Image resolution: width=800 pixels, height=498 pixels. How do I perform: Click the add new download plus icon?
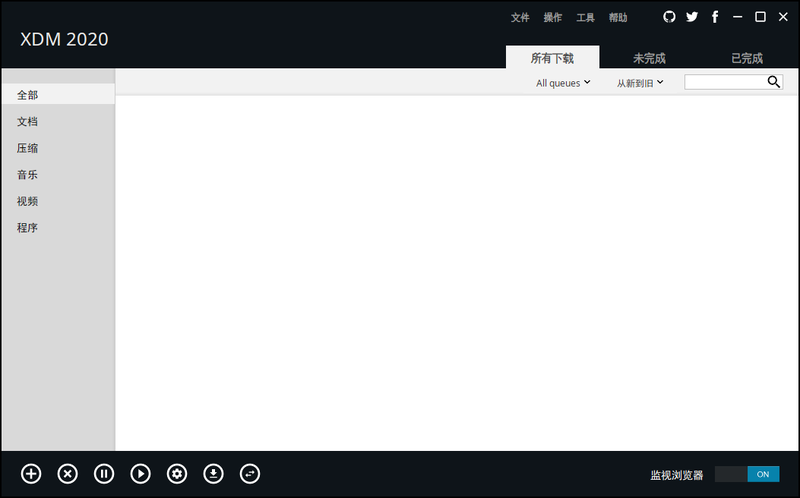(x=31, y=474)
